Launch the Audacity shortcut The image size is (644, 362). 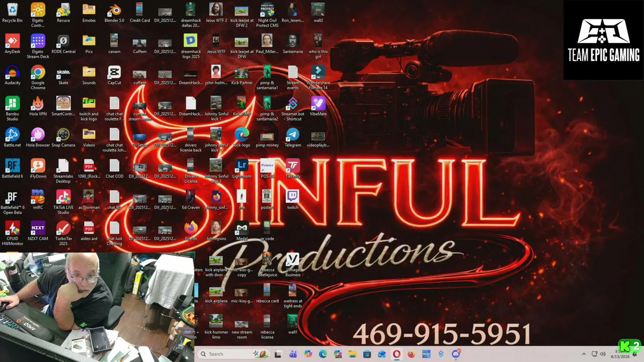12,75
